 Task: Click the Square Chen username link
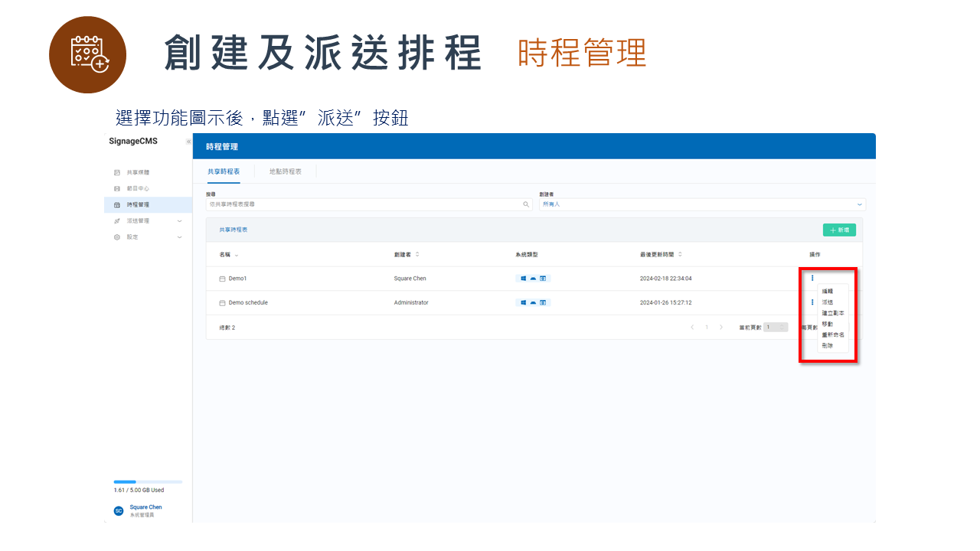(x=145, y=507)
